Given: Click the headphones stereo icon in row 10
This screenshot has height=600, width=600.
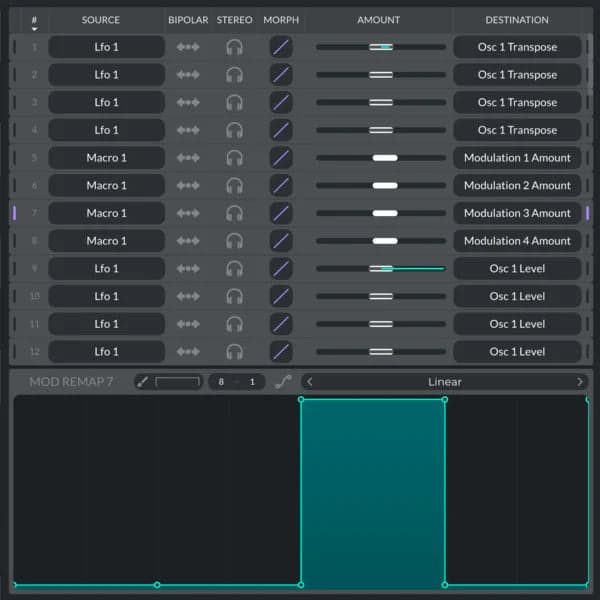Looking at the screenshot, I should point(234,297).
